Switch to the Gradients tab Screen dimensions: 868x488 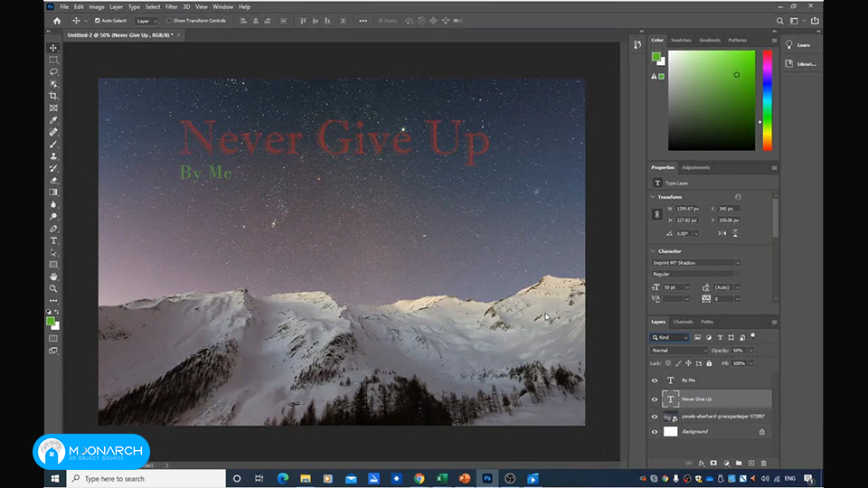(710, 40)
